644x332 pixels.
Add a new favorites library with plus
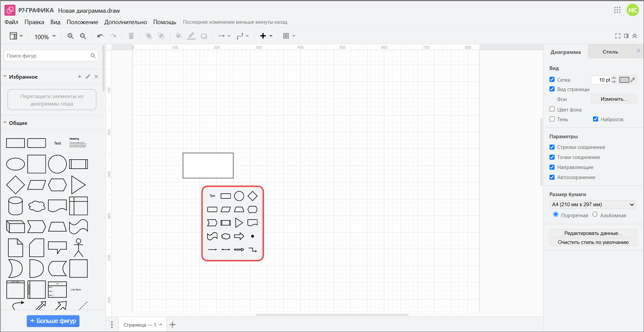[x=79, y=77]
